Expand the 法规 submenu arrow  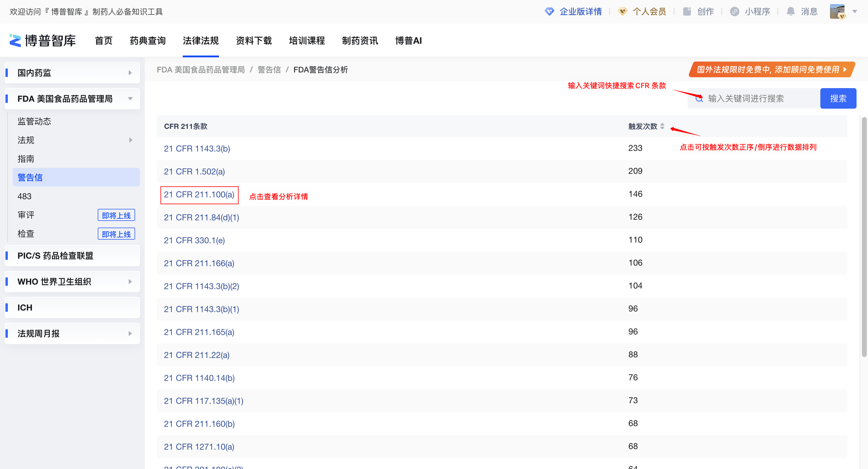tap(131, 140)
